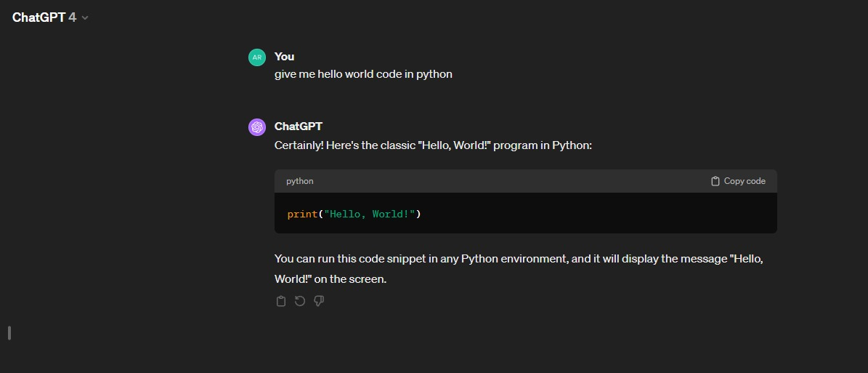Viewport: 868px width, 373px height.
Task: Click the "You" sender name
Action: [x=285, y=57]
